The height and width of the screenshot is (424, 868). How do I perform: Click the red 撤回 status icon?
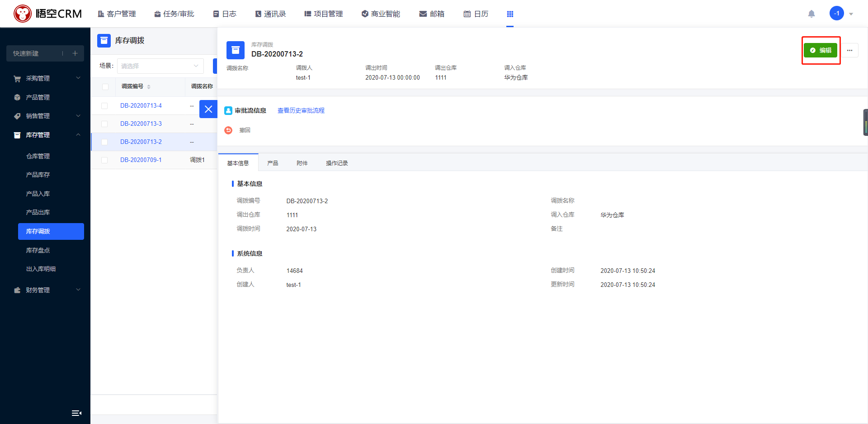tap(228, 130)
